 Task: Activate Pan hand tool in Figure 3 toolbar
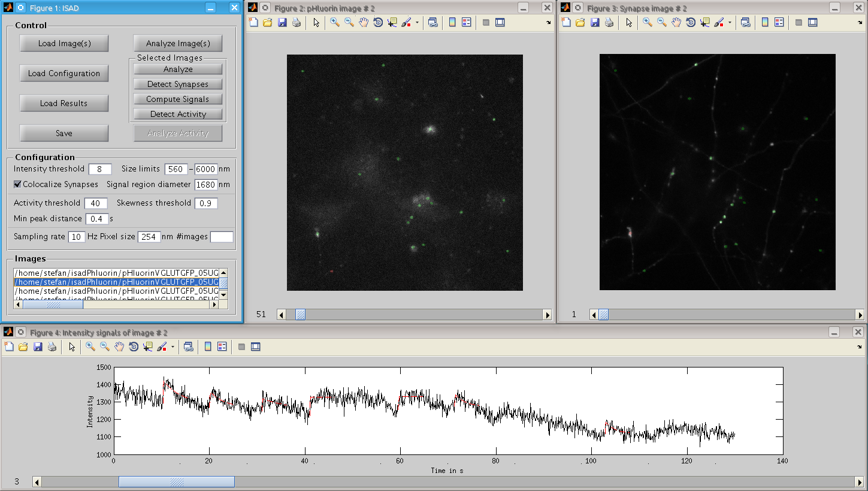pos(676,23)
